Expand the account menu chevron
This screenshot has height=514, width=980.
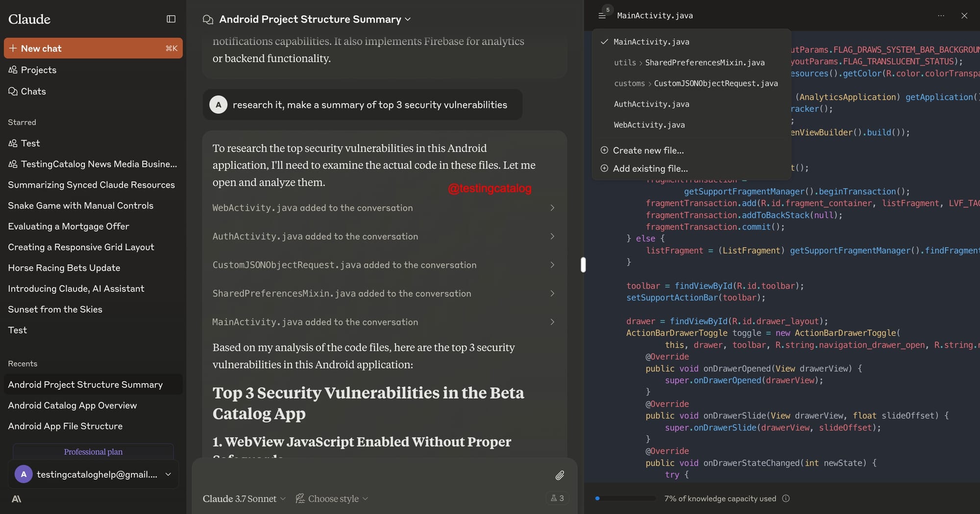168,474
